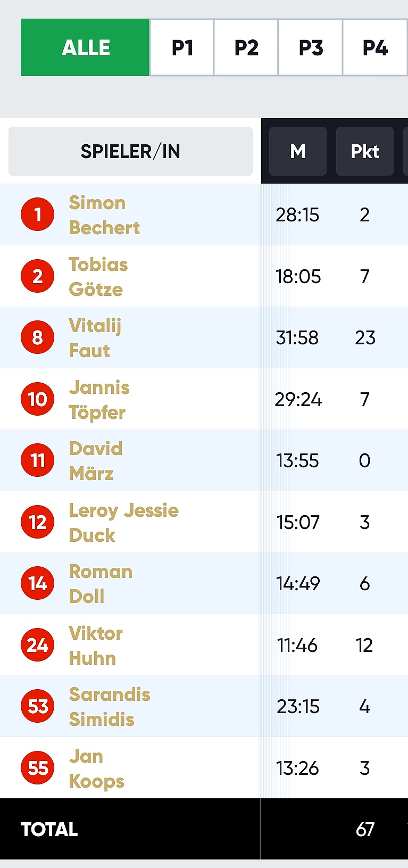Open Vitalij Faut player profile
Image resolution: width=408 pixels, height=868 pixels.
point(95,338)
